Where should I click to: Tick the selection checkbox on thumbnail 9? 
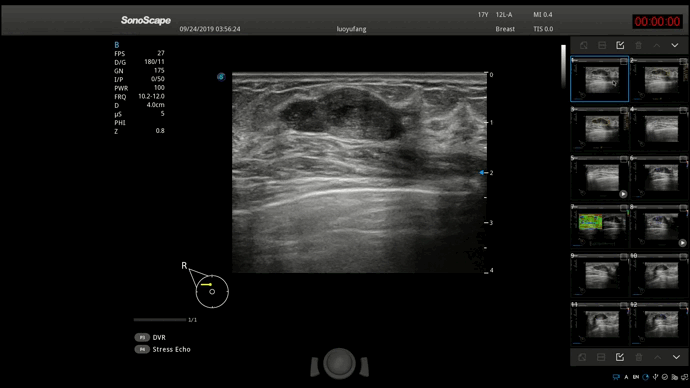pyautogui.click(x=624, y=256)
